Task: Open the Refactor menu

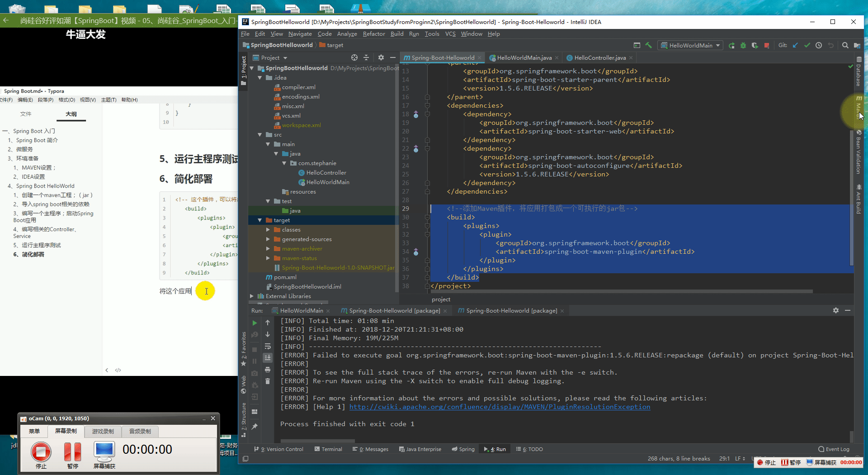Action: [x=374, y=34]
